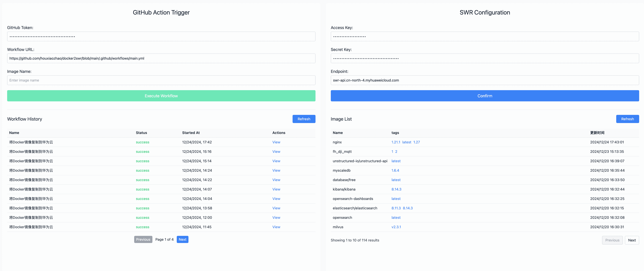
Task: Click the Execute Workflow button
Action: pyautogui.click(x=161, y=96)
